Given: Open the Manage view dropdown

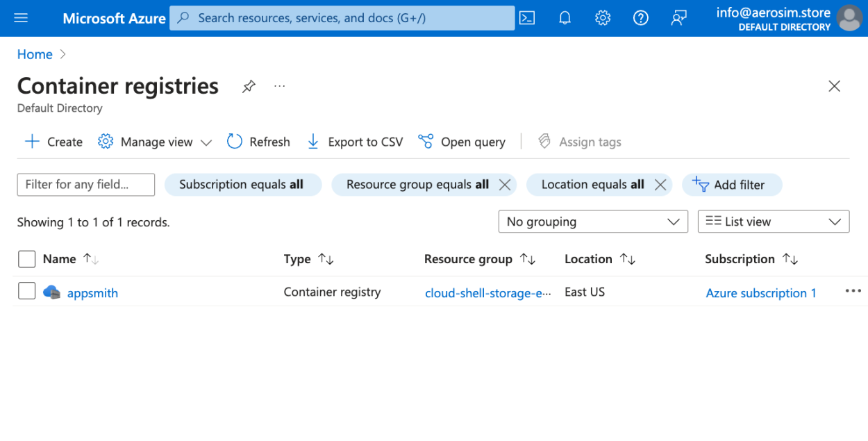Looking at the screenshot, I should (x=154, y=141).
